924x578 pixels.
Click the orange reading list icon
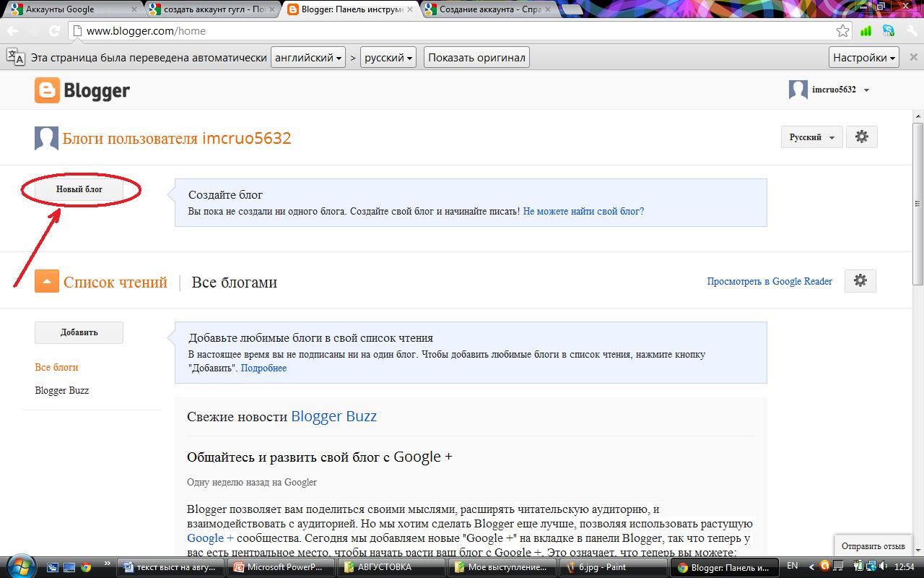coord(47,281)
